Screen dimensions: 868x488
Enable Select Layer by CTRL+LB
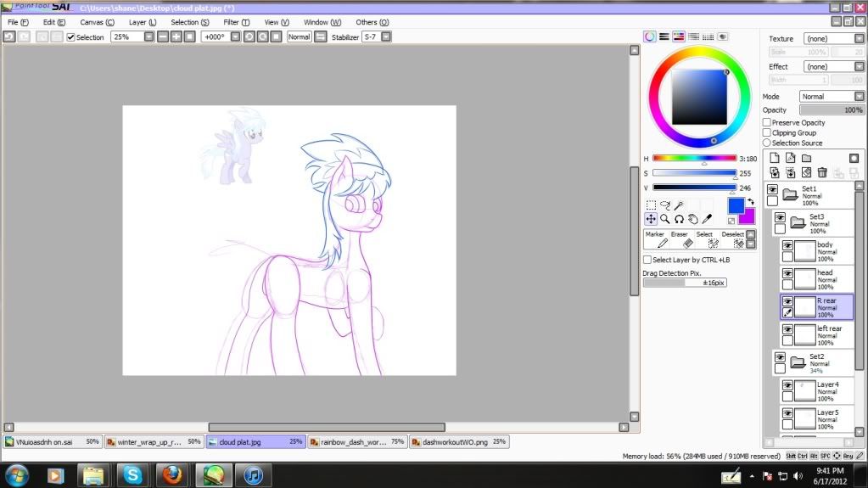pos(647,260)
